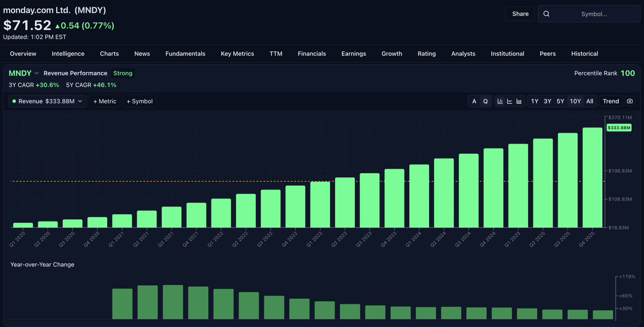The image size is (644, 327).
Task: Open the Historical tab
Action: point(584,54)
